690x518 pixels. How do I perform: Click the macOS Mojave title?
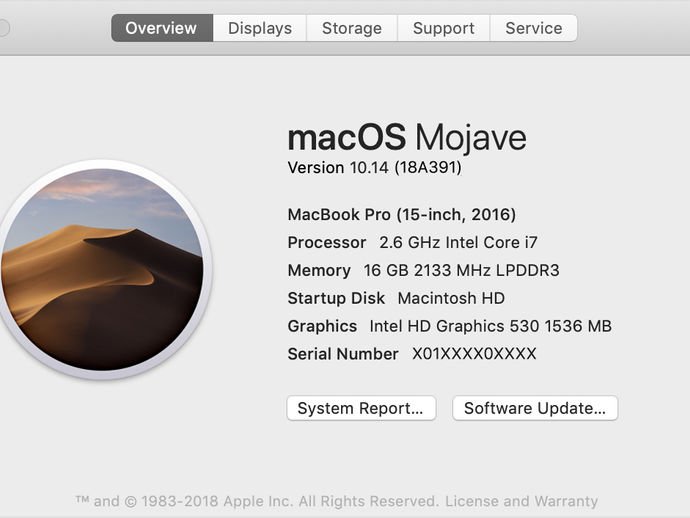click(406, 137)
